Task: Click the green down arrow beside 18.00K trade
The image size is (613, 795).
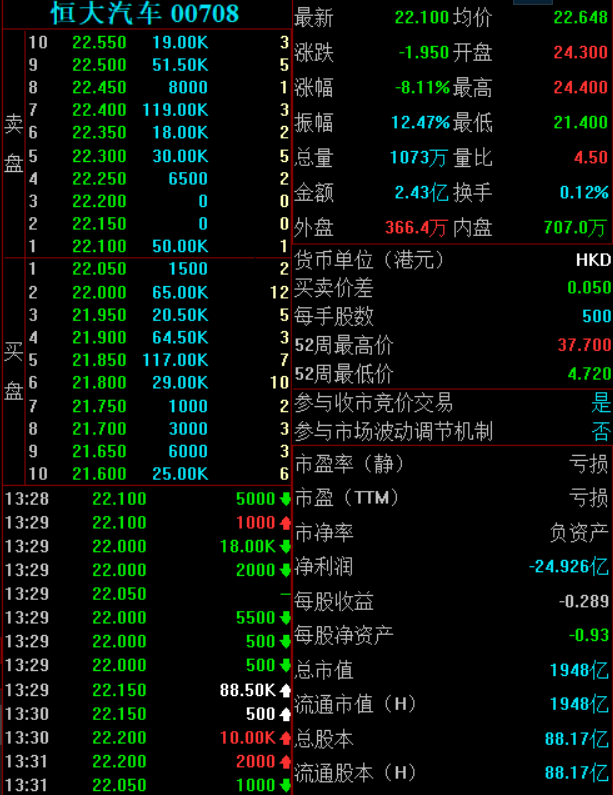Action: pos(284,546)
